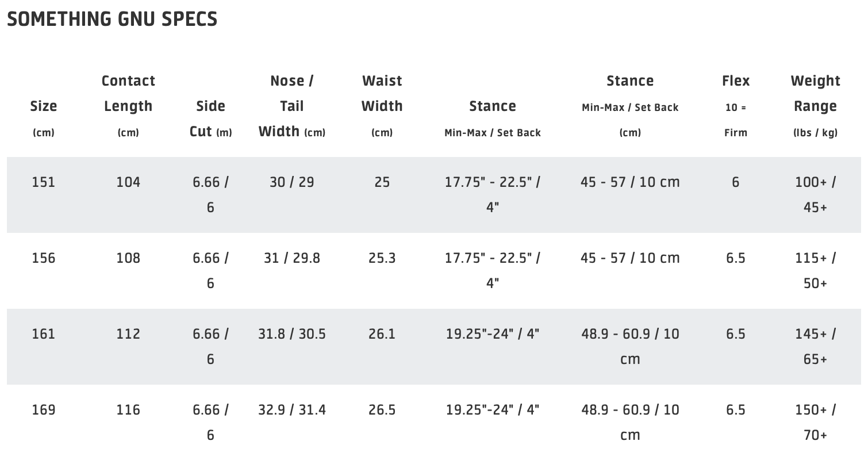Viewport: 868px width, 460px height.
Task: Select the 169 size cell
Action: point(44,410)
